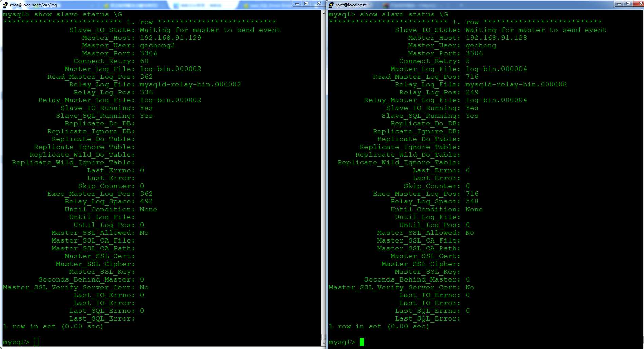Click Relay_Master_Log_File value log-bin.000002
Screen dimensions: 644x349
point(170,100)
